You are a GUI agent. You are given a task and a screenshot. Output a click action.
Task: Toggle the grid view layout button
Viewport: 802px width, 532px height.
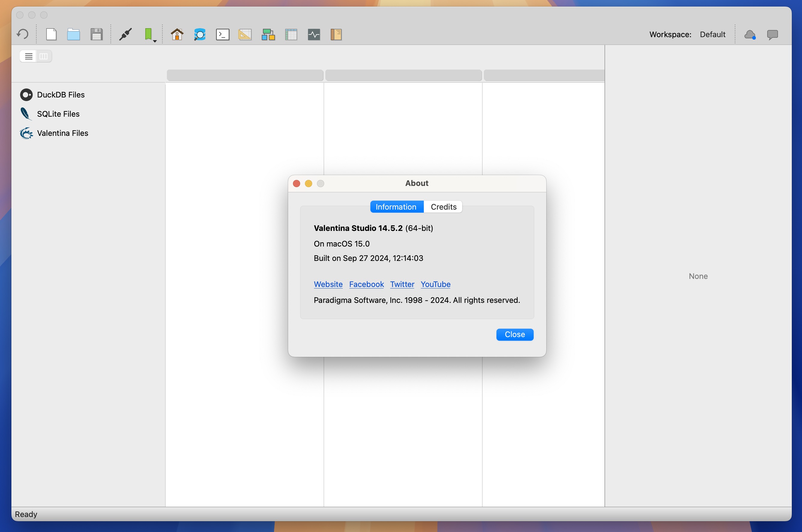pyautogui.click(x=44, y=56)
